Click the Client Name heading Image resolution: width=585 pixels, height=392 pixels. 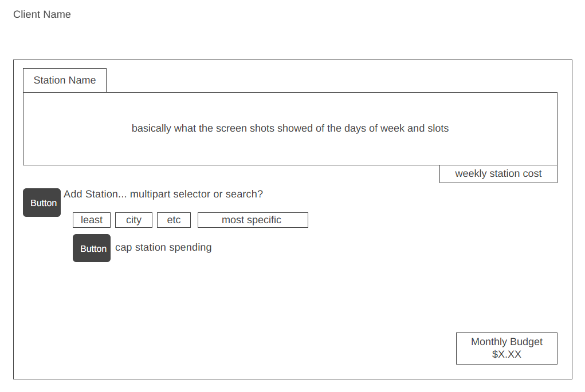[42, 15]
